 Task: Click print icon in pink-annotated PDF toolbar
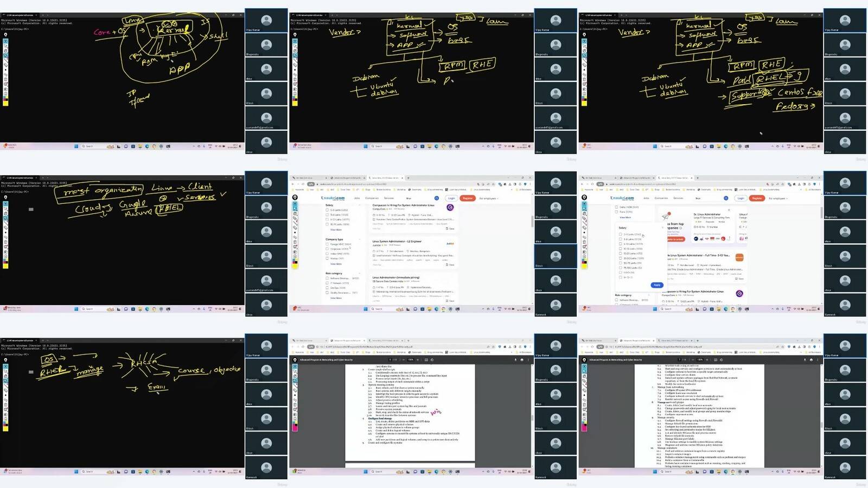[522, 359]
